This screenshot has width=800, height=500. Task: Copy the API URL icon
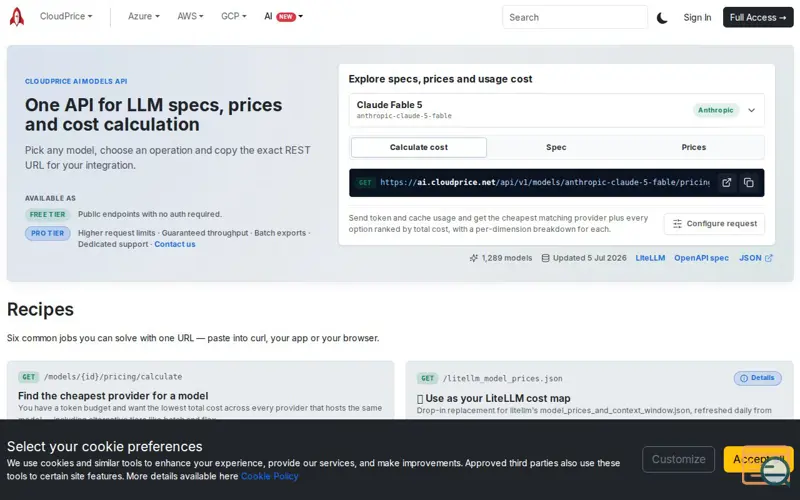pos(748,183)
